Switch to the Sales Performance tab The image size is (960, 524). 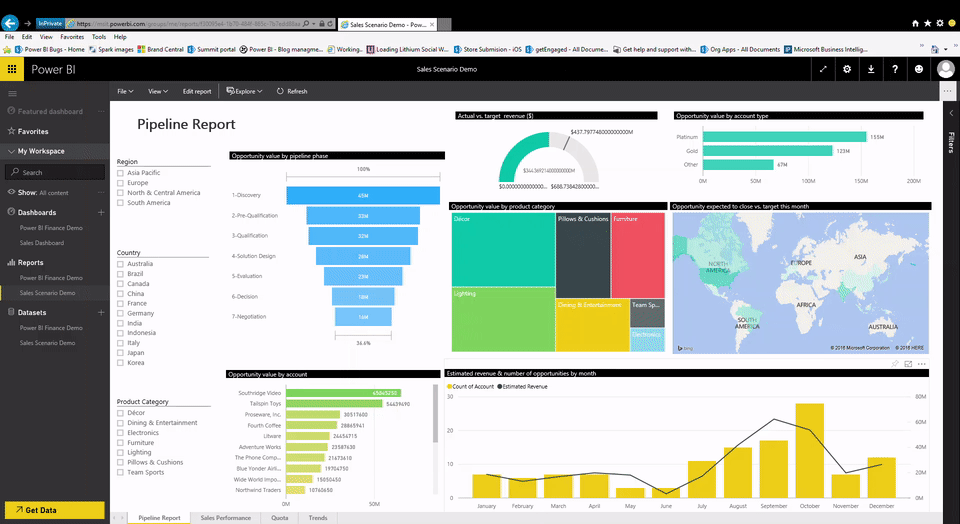point(225,518)
